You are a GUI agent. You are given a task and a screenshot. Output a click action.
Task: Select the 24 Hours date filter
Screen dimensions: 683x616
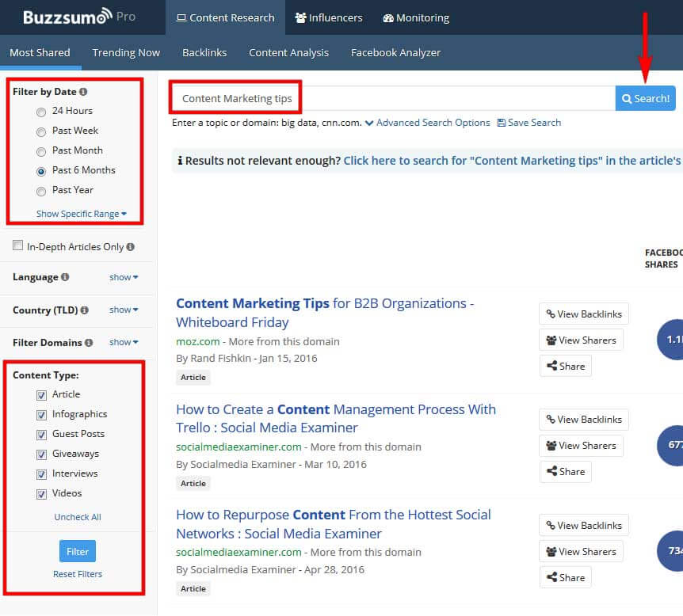pos(41,112)
